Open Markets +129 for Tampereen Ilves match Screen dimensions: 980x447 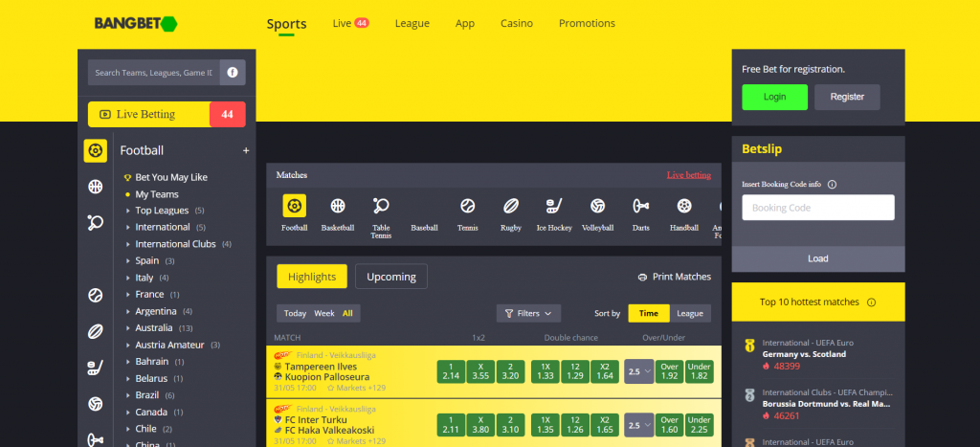click(356, 388)
